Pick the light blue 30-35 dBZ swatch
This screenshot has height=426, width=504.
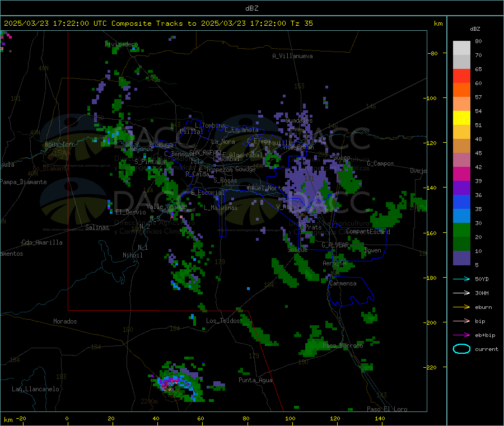(461, 216)
